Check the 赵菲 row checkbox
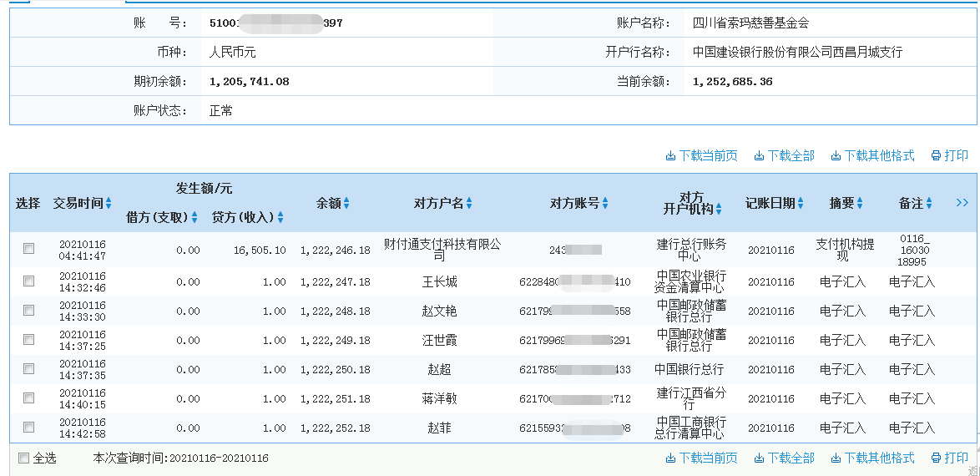The width and height of the screenshot is (980, 476). coord(28,428)
